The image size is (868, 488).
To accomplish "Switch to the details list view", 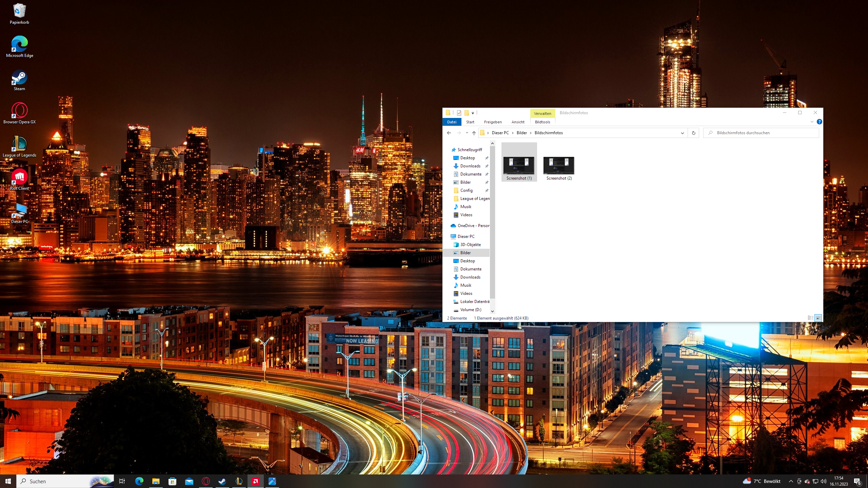I will 810,318.
